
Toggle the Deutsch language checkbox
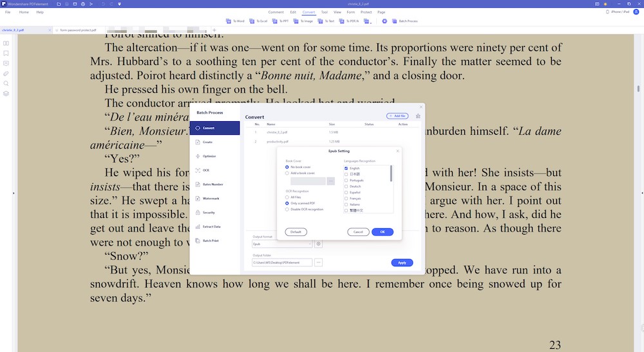346,186
